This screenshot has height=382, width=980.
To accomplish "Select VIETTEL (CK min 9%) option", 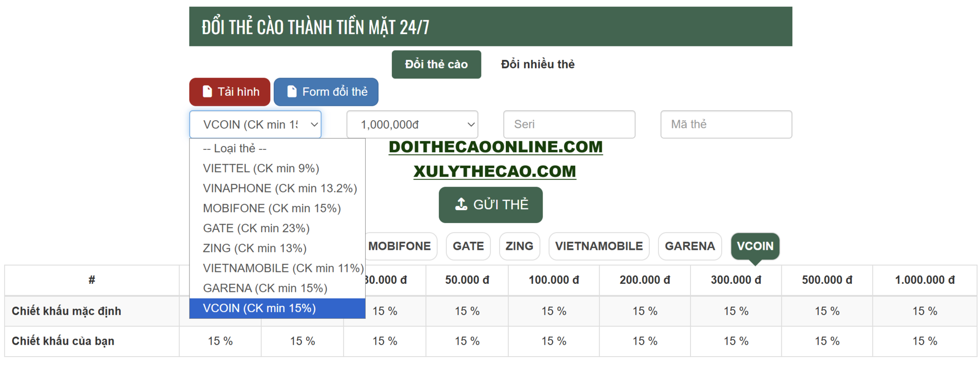I will [x=261, y=169].
